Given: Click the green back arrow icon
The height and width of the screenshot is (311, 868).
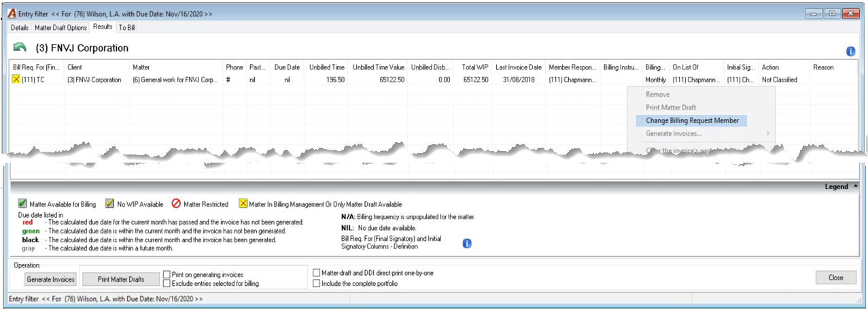Looking at the screenshot, I should [20, 48].
